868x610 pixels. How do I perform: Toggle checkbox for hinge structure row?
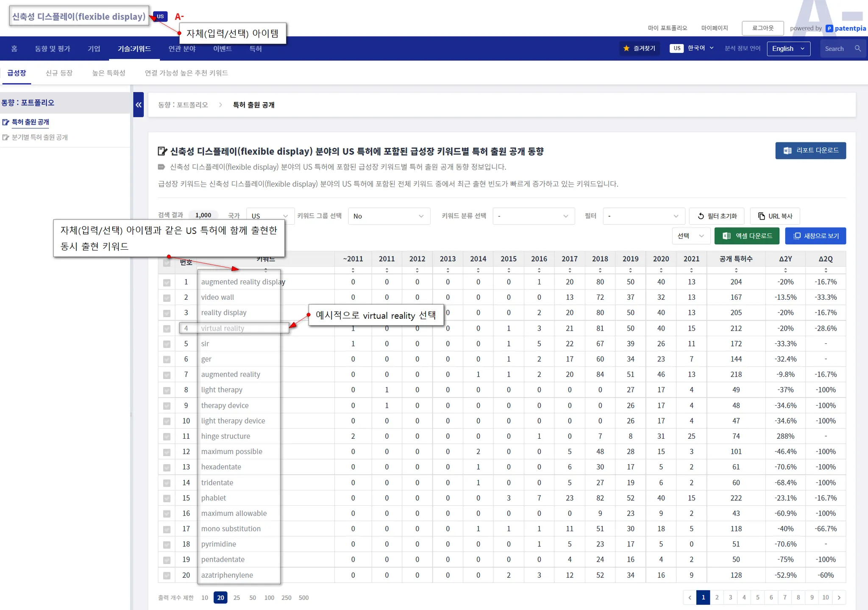167,437
